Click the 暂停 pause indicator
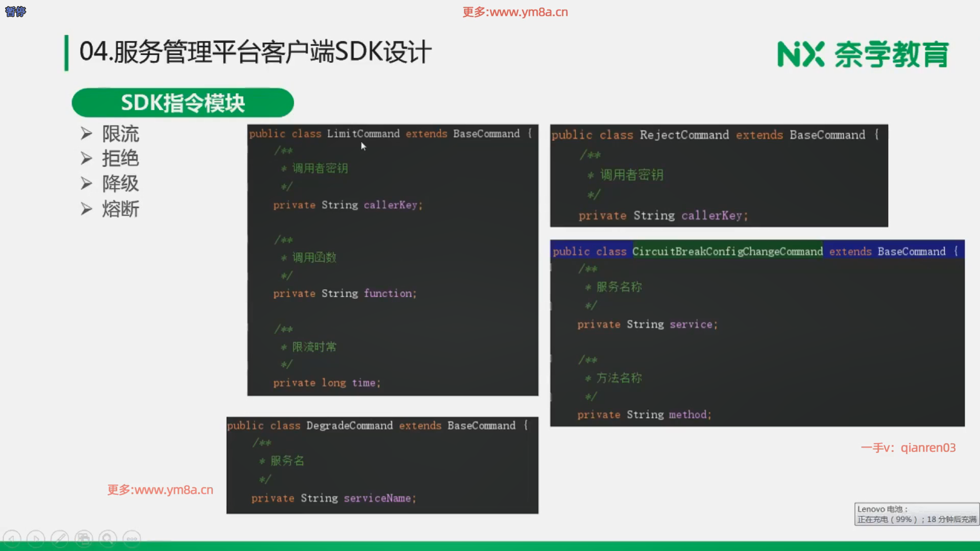 (15, 11)
